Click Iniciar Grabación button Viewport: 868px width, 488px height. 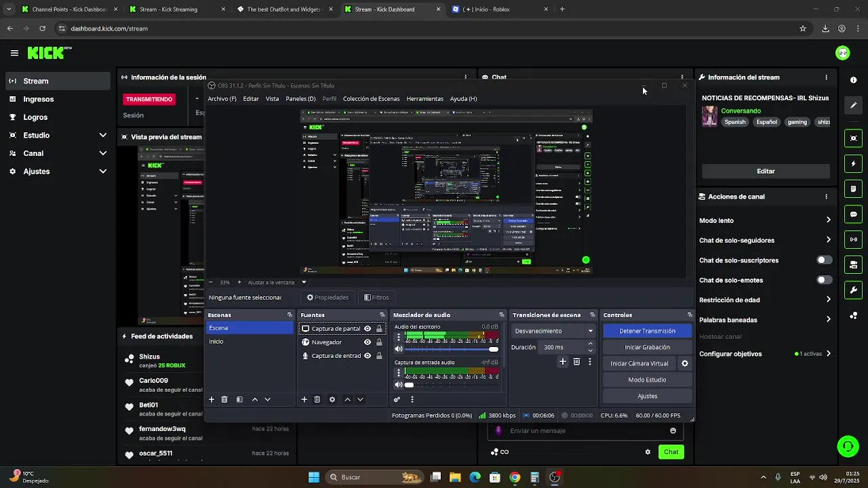(x=647, y=347)
